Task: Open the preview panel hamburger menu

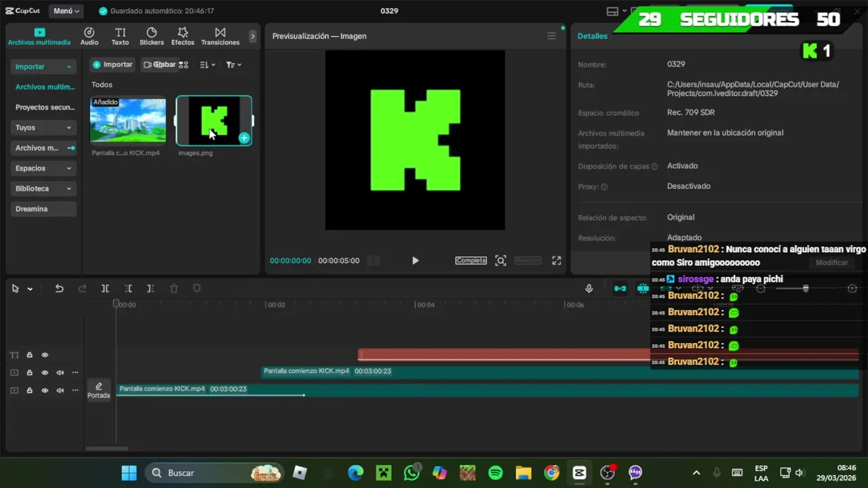Action: pos(551,36)
